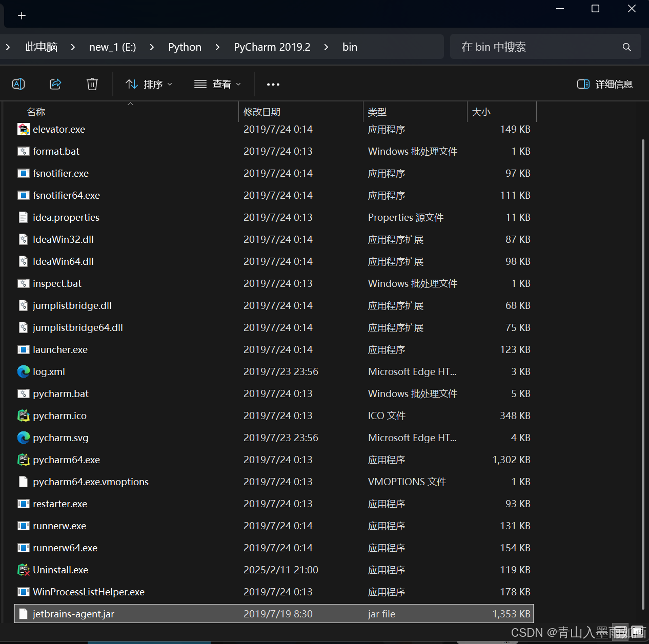Click the jar file type cell
The width and height of the screenshot is (649, 644).
coord(382,614)
